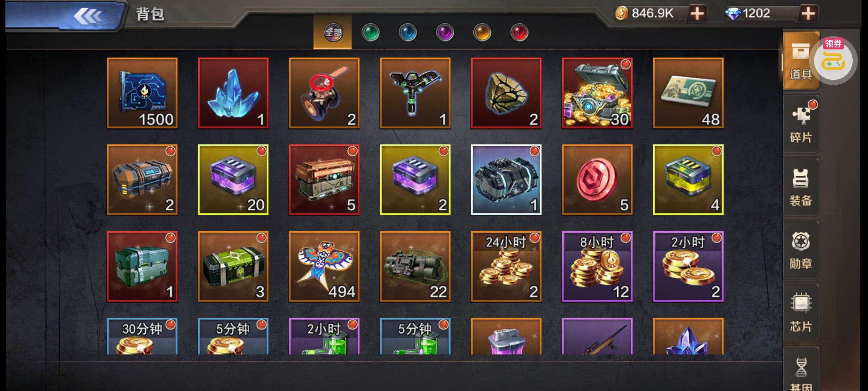Select the blue circuit chip item with 1500
Image resolution: width=868 pixels, height=391 pixels.
click(x=142, y=93)
